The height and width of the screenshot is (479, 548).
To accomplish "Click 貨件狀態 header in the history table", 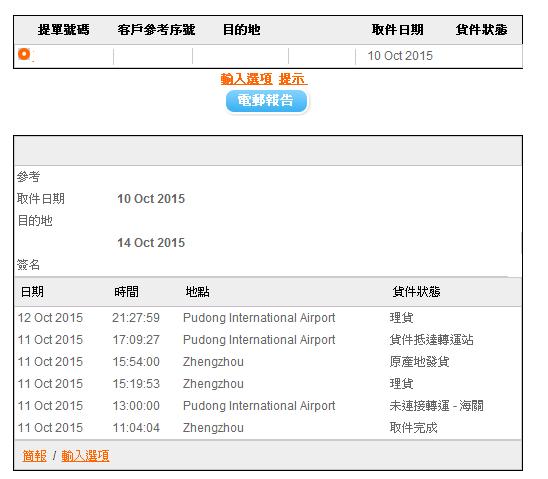I will click(x=416, y=291).
